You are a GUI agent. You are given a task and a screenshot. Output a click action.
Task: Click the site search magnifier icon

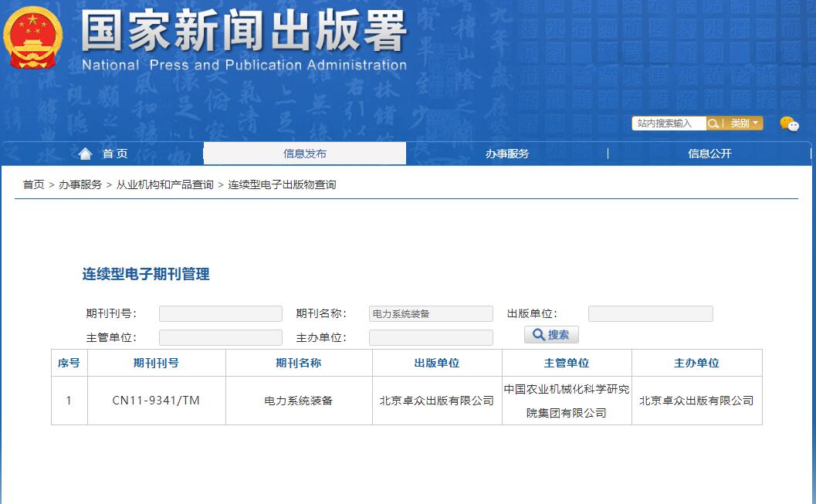click(713, 123)
